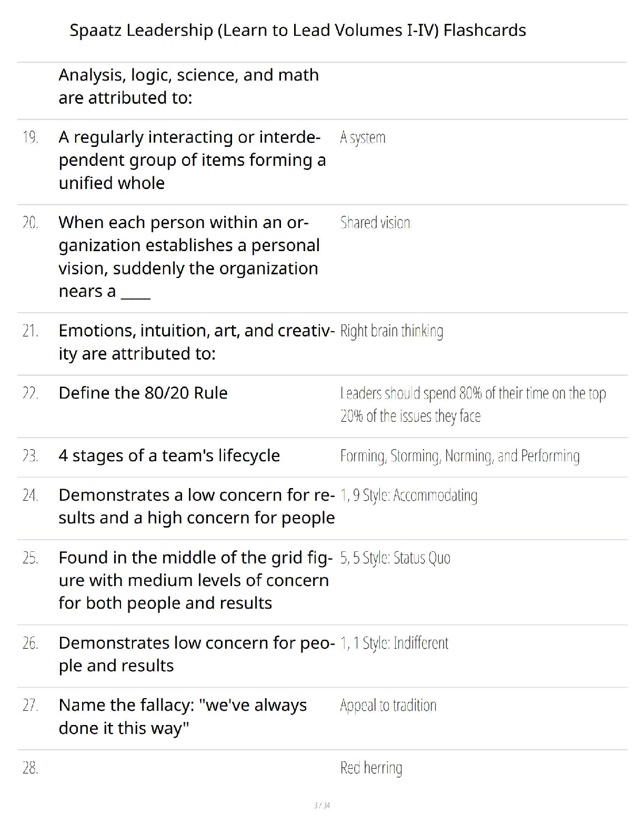Select the "Shared vision" answer text
Screen dimensions: 644x834
375,223
